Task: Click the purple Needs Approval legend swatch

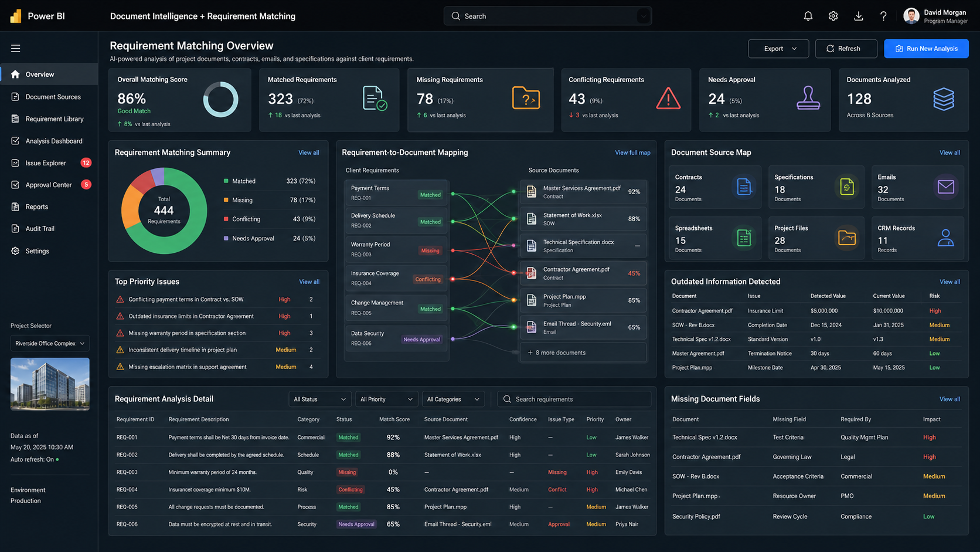Action: [x=226, y=238]
